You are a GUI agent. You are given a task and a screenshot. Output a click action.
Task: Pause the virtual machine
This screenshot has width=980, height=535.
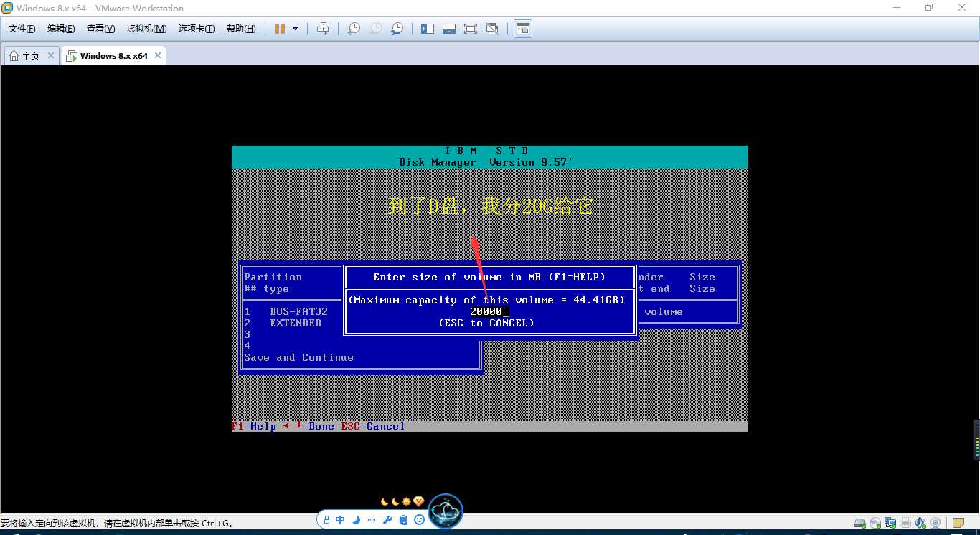click(x=279, y=29)
